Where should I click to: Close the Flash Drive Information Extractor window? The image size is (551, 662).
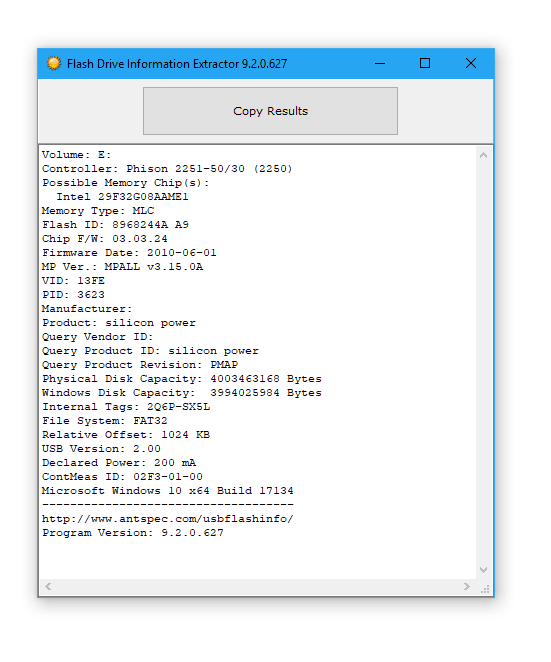(471, 63)
